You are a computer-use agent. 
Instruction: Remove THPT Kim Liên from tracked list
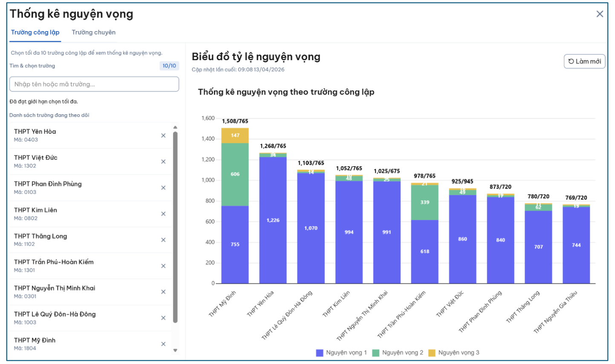coord(163,214)
